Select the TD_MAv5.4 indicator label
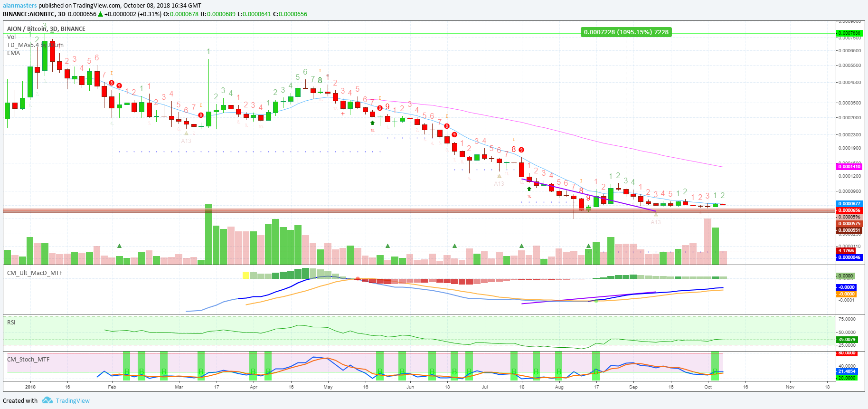Viewport: 868px width, 409px height. [x=35, y=45]
